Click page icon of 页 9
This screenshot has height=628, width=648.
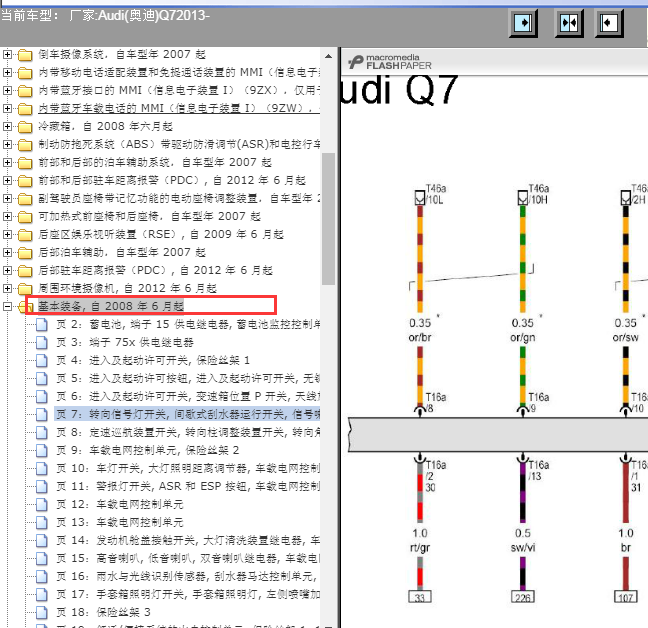(42, 450)
